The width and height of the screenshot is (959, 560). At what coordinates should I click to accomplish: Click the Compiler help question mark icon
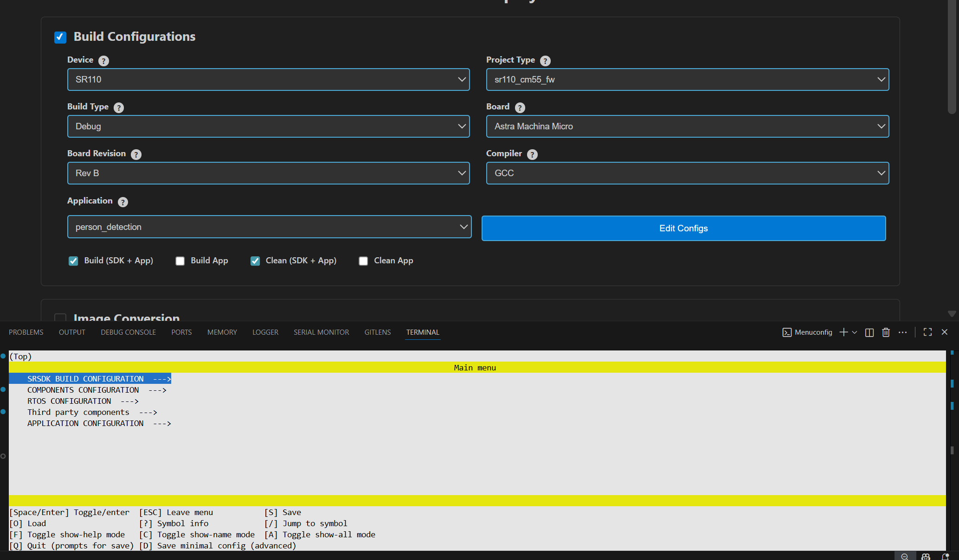[533, 154]
